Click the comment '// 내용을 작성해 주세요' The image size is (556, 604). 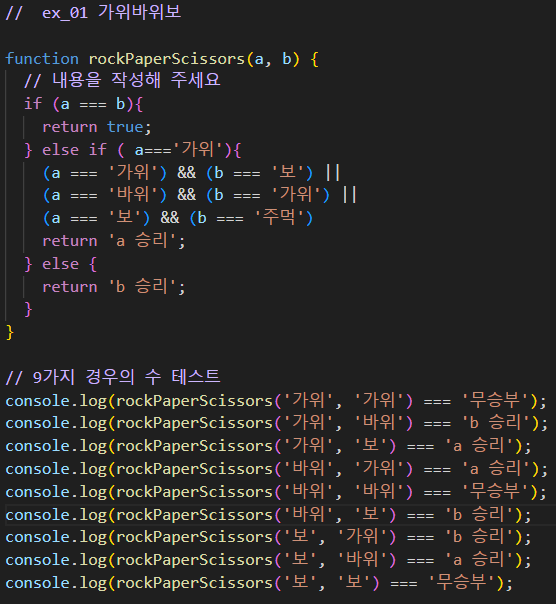pyautogui.click(x=122, y=81)
